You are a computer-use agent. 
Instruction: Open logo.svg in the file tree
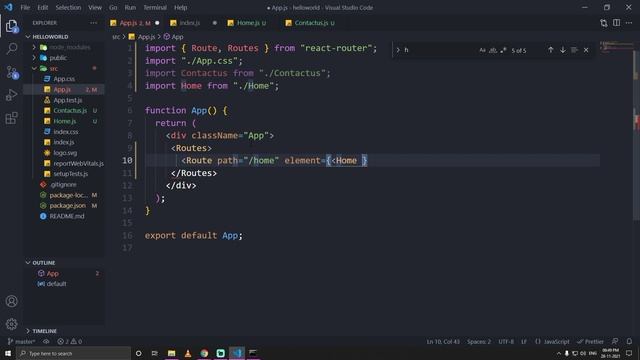pyautogui.click(x=64, y=153)
